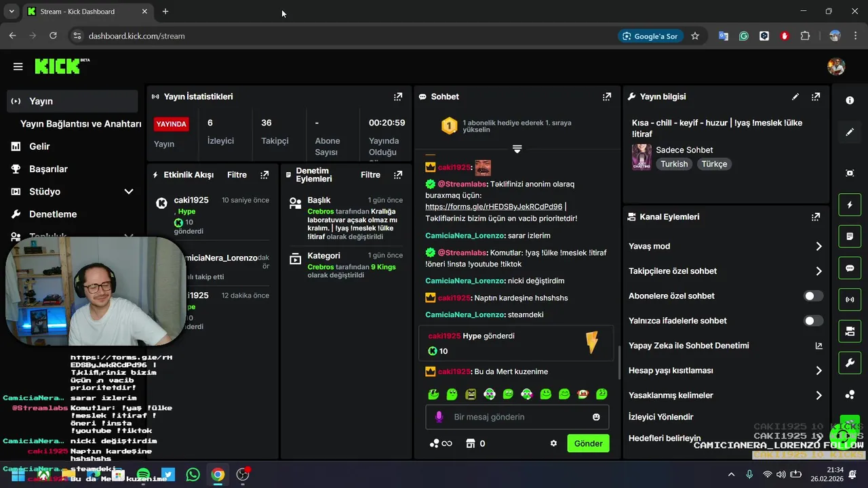The height and width of the screenshot is (488, 868).
Task: Click the three-circles icon in the right sidebar
Action: 850,394
